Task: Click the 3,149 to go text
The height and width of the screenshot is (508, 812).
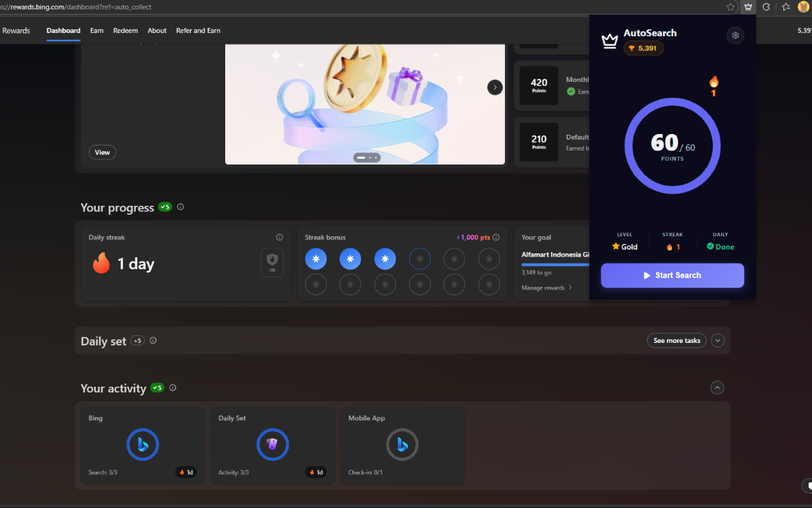Action: 536,272
